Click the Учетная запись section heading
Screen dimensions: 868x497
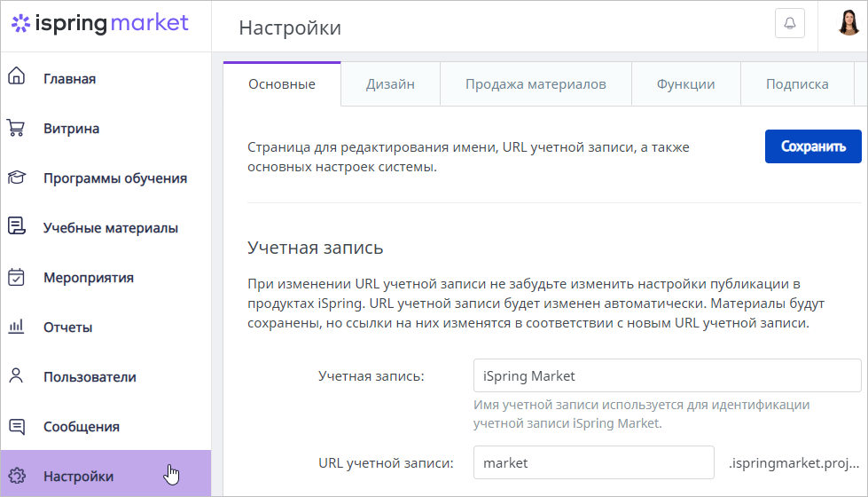point(315,247)
